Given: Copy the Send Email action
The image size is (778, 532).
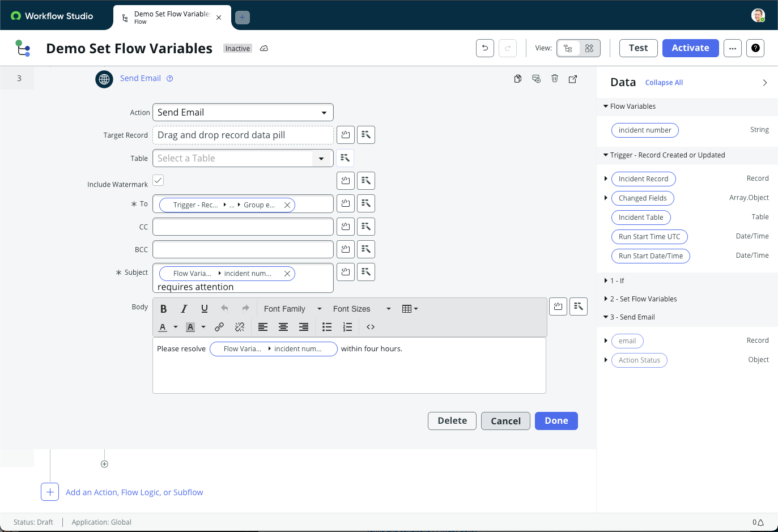Looking at the screenshot, I should [x=518, y=79].
